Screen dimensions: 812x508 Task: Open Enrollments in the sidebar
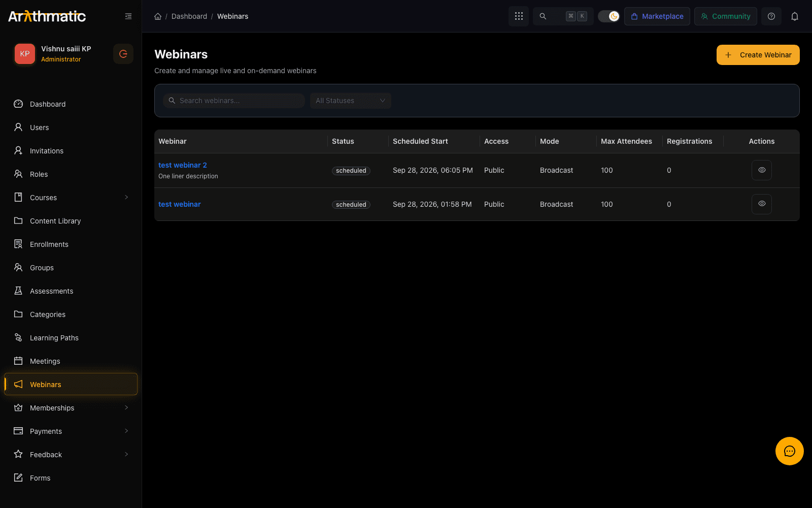(71, 244)
